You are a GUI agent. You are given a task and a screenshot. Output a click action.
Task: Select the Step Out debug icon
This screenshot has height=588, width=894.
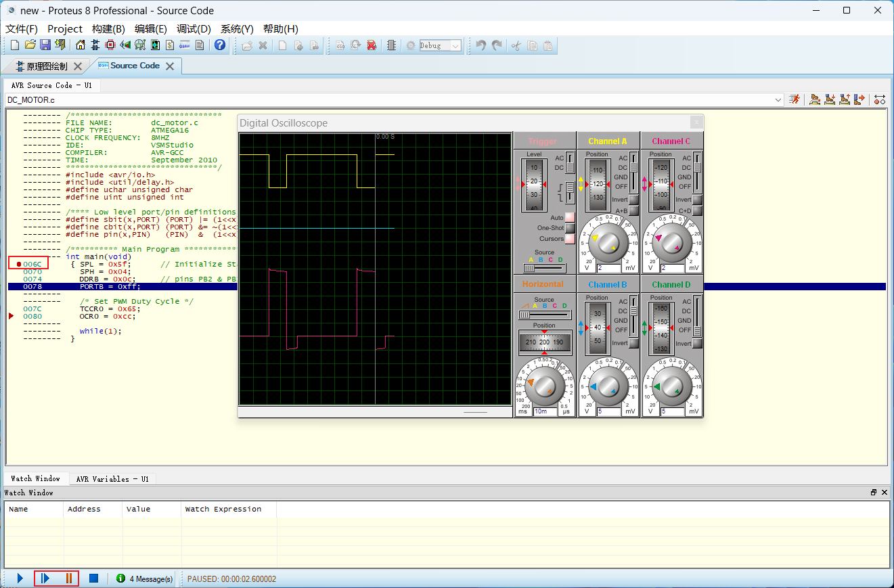point(845,99)
